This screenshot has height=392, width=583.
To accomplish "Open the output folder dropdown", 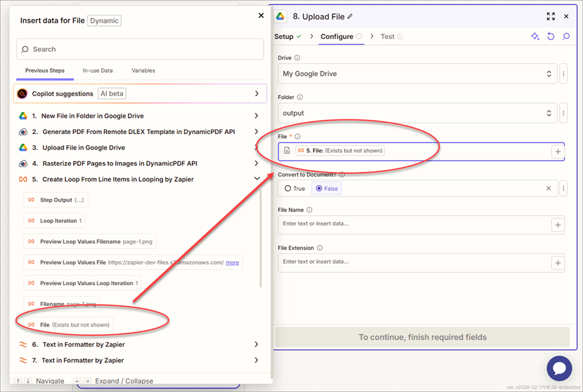I will tap(418, 113).
